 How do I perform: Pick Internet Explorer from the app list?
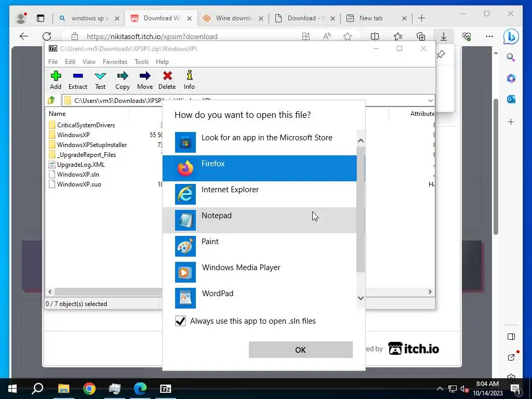tap(260, 194)
